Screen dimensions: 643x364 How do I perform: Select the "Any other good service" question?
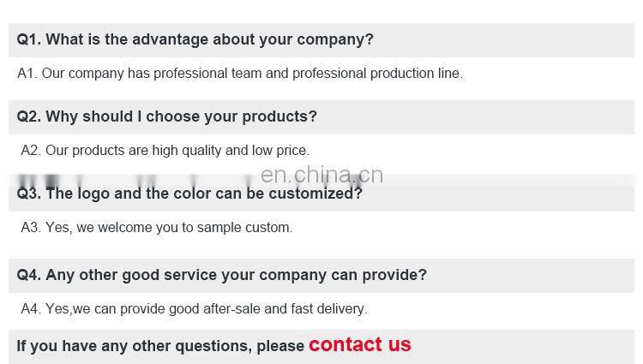[x=236, y=275]
